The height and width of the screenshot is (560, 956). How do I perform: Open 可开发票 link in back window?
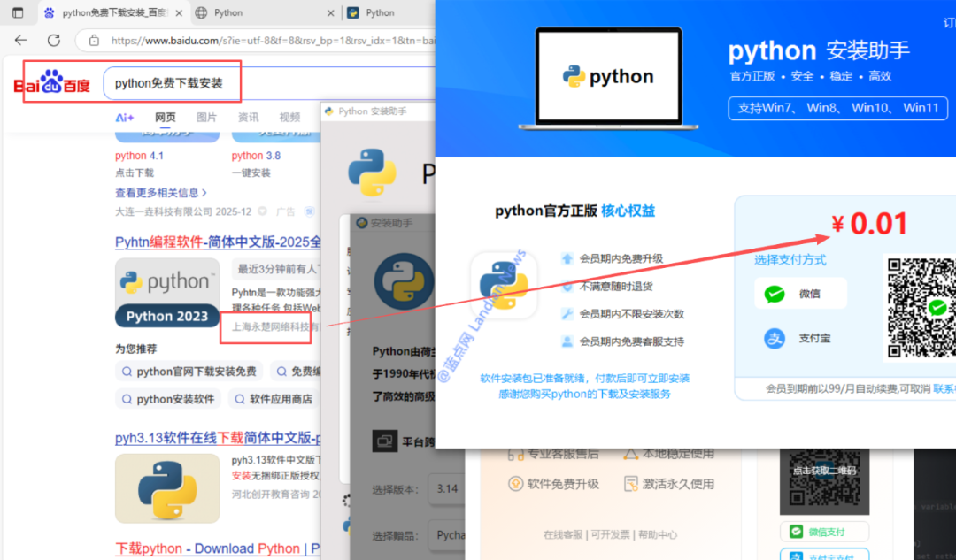(610, 534)
